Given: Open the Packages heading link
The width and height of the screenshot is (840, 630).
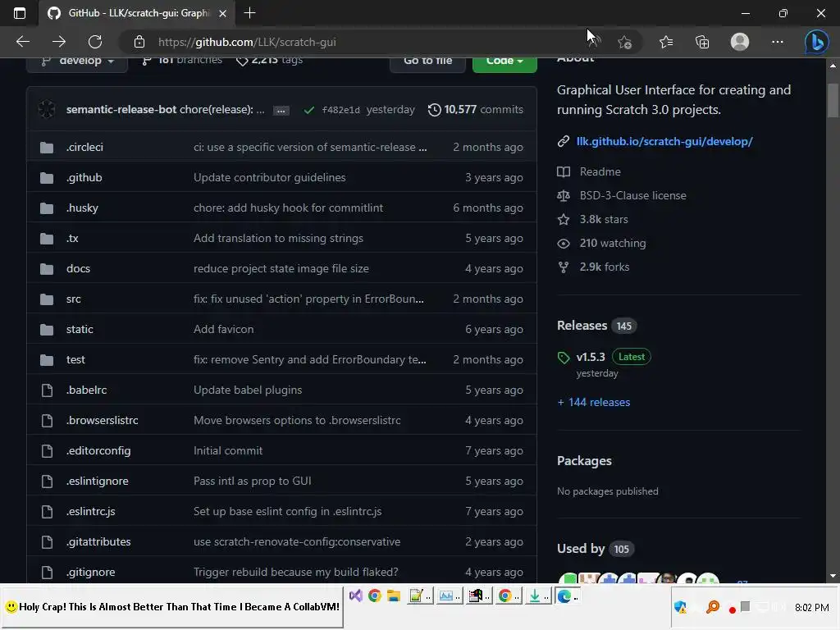Looking at the screenshot, I should [x=584, y=461].
